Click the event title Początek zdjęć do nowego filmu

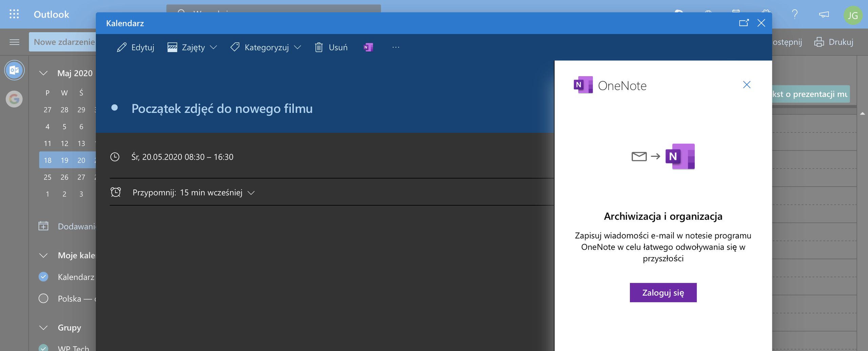(x=222, y=109)
